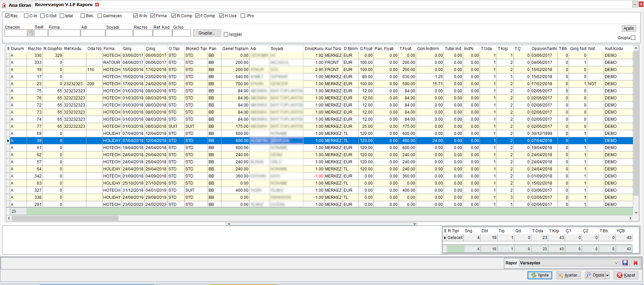Screen dimensions: 644x285
Task: Click the scroll-down arrow of the reservation grid
Action: tap(636, 213)
